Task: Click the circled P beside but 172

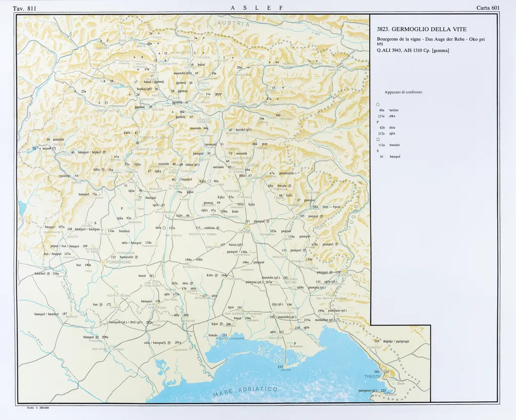Action: click(101, 305)
